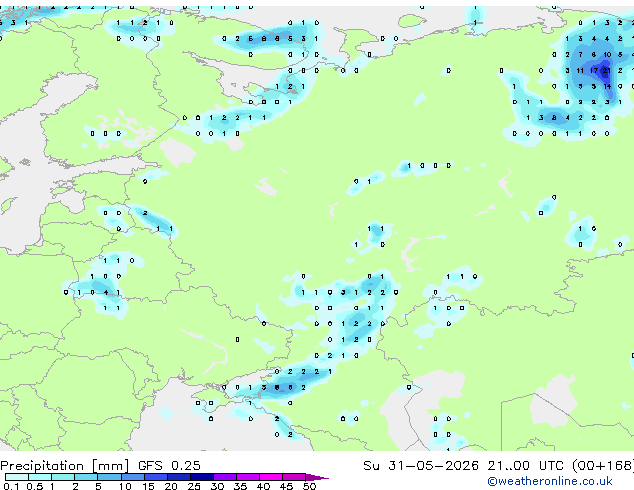
Task: Click the legend label '30'
Action: (x=217, y=486)
